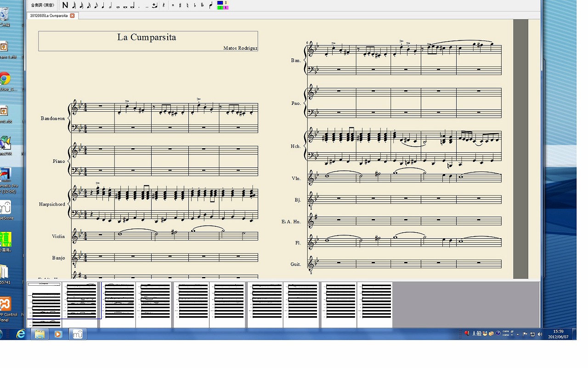Apply natural accidental from toolbar
Viewport: 588px width, 368px height.
tap(187, 6)
